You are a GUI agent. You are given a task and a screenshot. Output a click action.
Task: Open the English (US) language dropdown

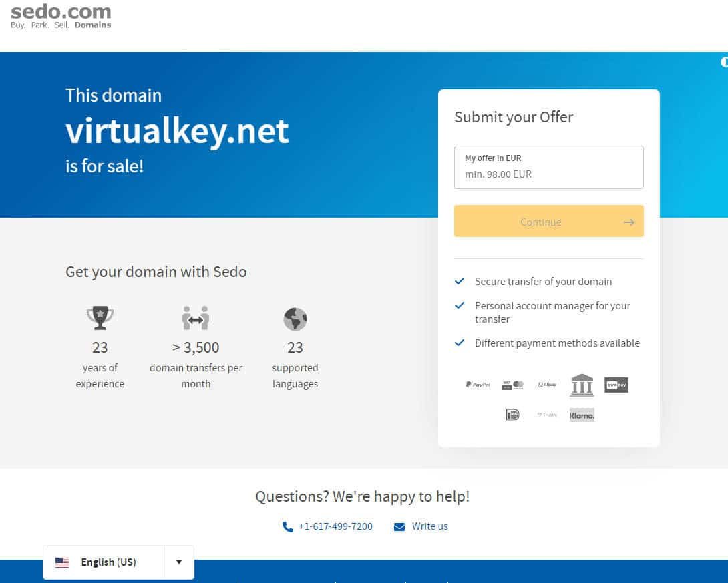pos(118,562)
